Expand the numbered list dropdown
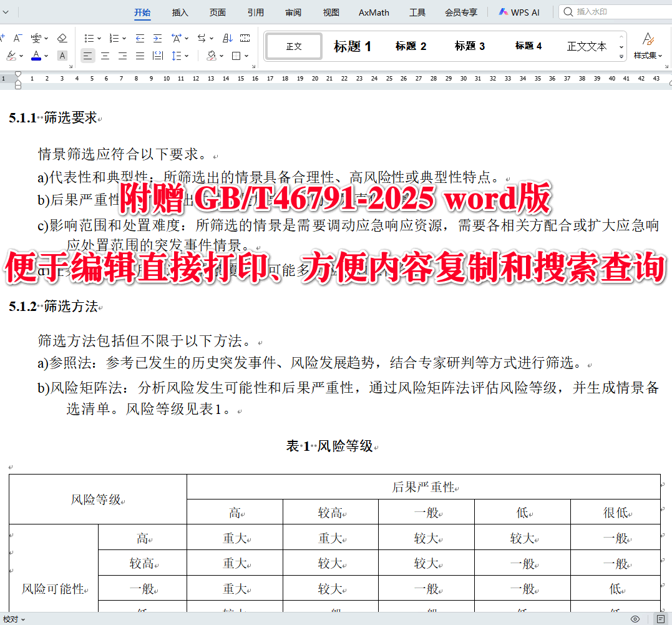The height and width of the screenshot is (625, 672). [x=124, y=38]
